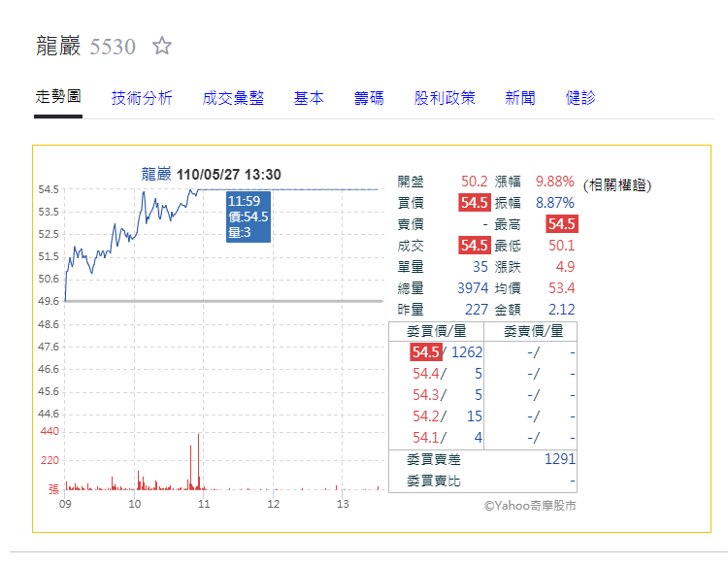Image resolution: width=728 pixels, height=565 pixels.
Task: Click the 龍巖 chart title link
Action: pos(156,174)
